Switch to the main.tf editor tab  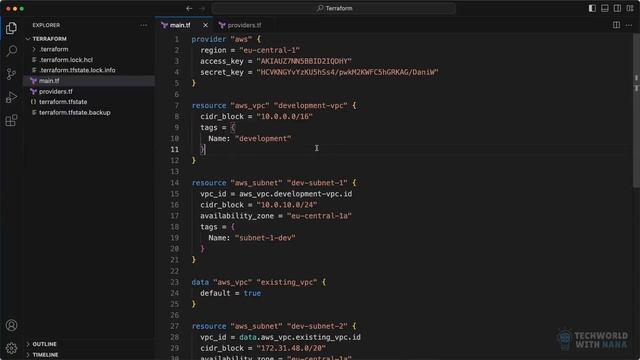pos(180,25)
